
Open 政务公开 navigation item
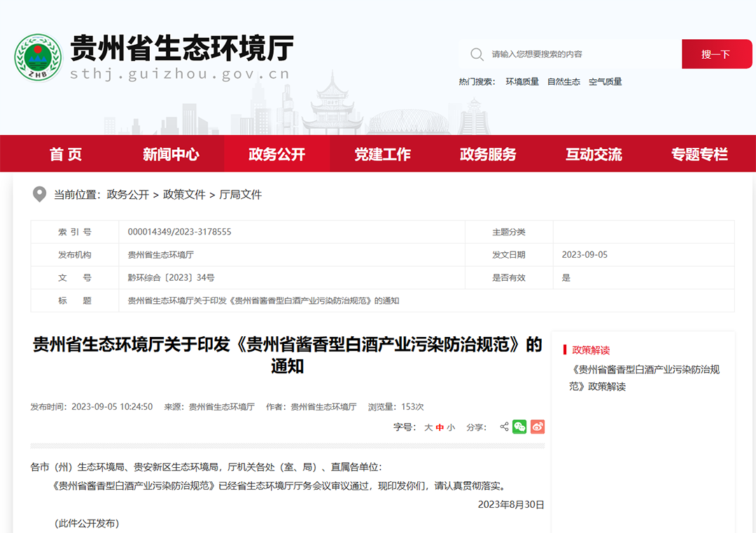(276, 154)
